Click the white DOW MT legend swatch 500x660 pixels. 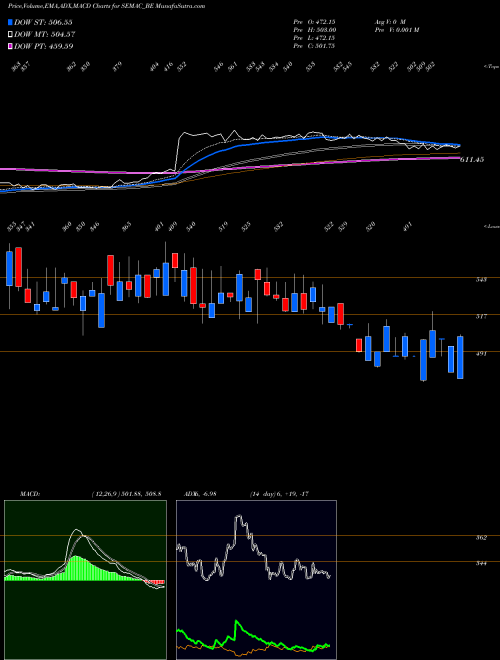coord(10,34)
